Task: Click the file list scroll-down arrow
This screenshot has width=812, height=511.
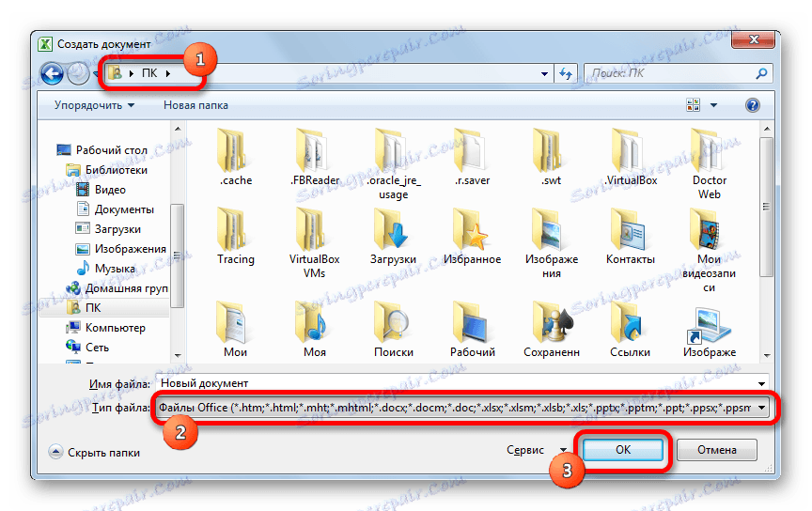Action: coord(767,355)
